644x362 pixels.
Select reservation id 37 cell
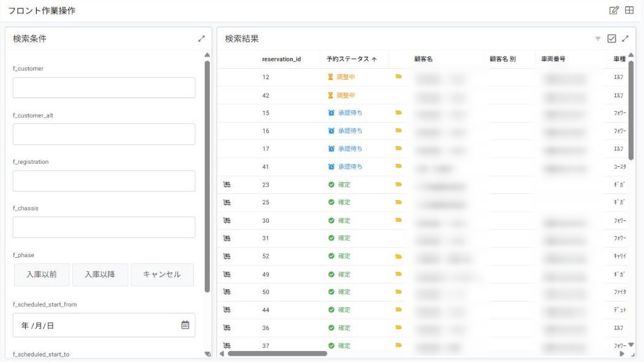pyautogui.click(x=266, y=346)
